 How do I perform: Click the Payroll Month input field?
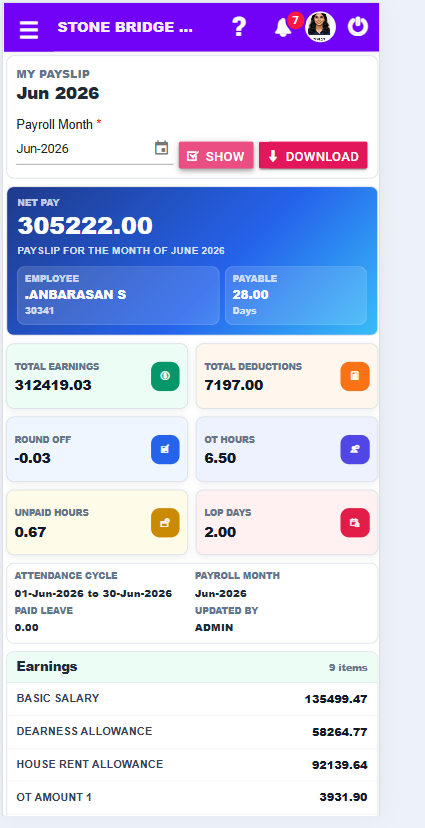(x=95, y=149)
